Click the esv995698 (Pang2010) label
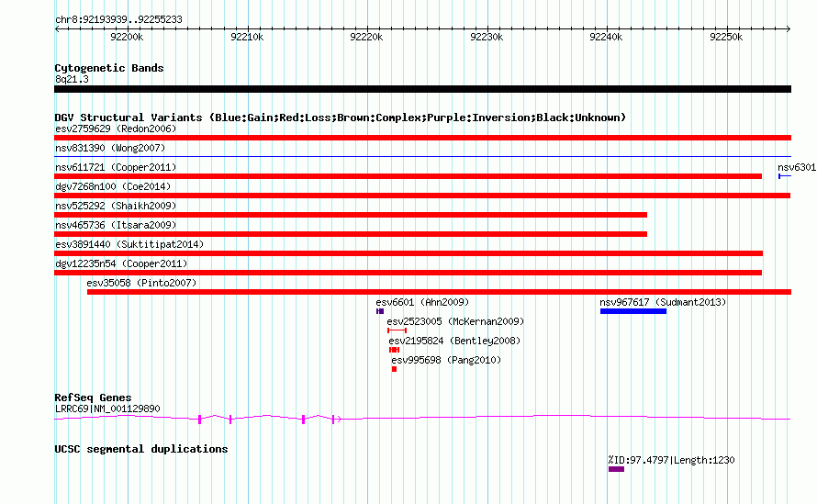The image size is (817, 504). pos(446,360)
